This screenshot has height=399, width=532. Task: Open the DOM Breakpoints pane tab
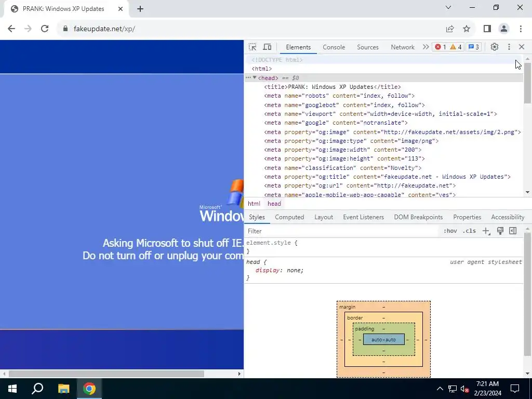pyautogui.click(x=418, y=217)
